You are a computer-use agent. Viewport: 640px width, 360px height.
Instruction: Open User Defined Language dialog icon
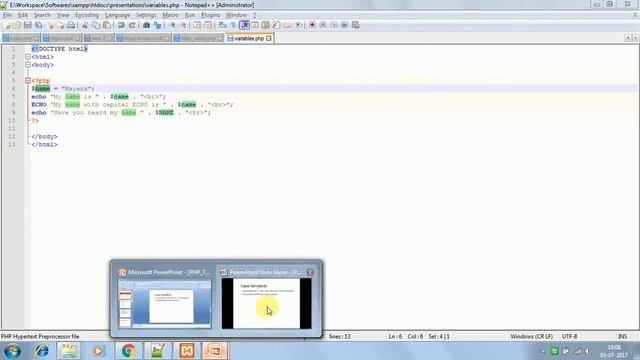click(255, 25)
